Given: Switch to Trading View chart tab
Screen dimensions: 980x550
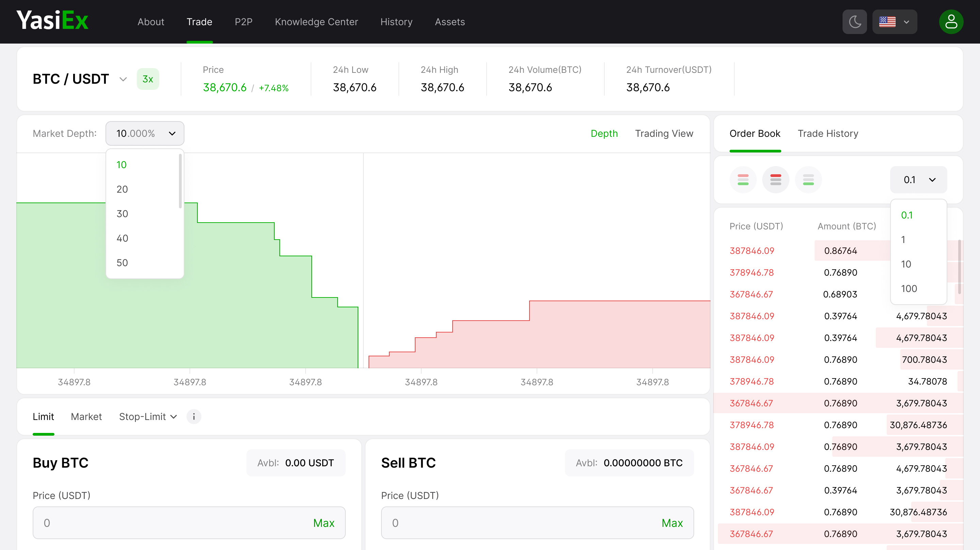Looking at the screenshot, I should [x=664, y=133].
